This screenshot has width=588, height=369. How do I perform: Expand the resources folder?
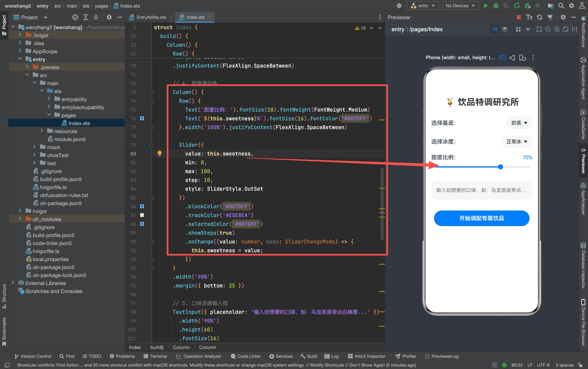pyautogui.click(x=42, y=131)
